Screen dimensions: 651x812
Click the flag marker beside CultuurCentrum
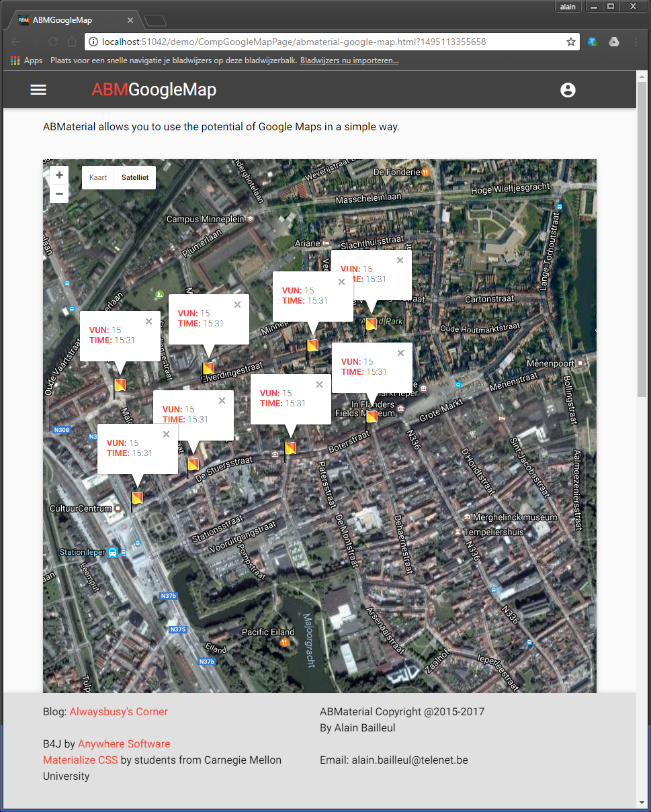click(x=137, y=498)
